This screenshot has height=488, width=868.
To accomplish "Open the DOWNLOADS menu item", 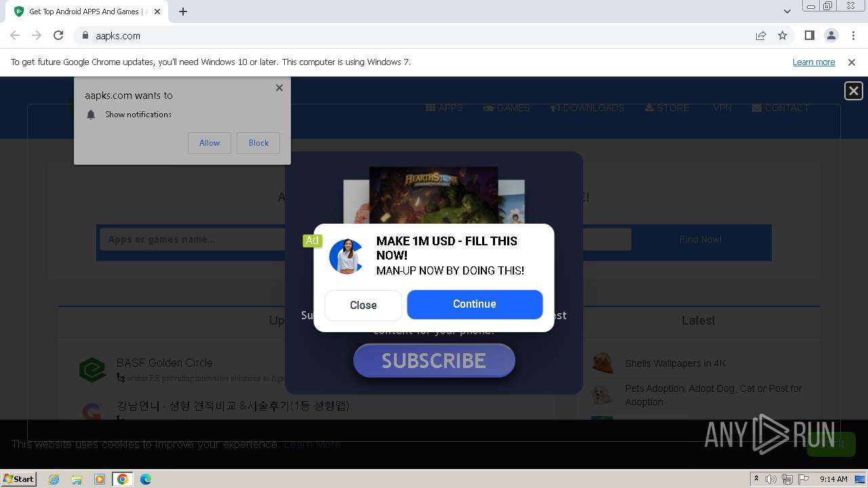I will coord(587,108).
